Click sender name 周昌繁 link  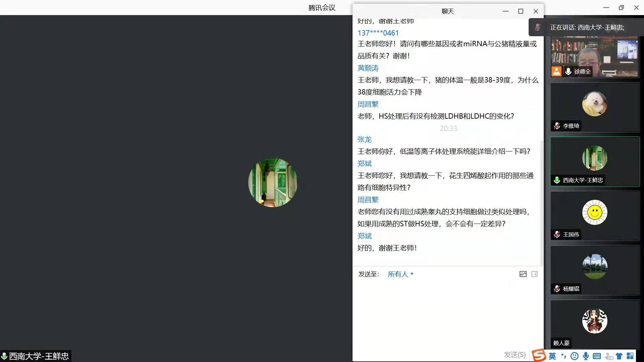[368, 104]
